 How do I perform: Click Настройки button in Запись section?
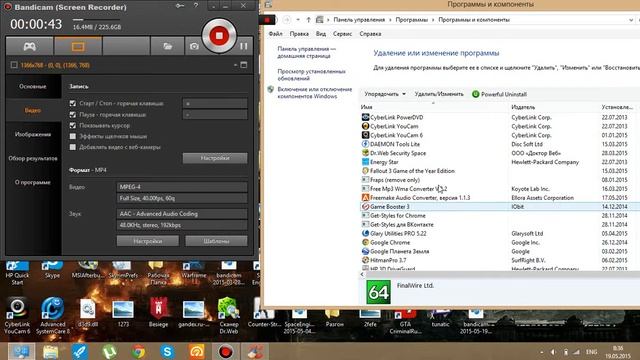215,158
